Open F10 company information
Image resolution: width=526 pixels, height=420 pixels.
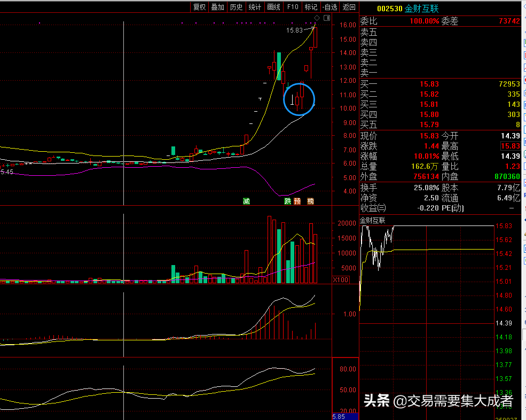coord(293,7)
